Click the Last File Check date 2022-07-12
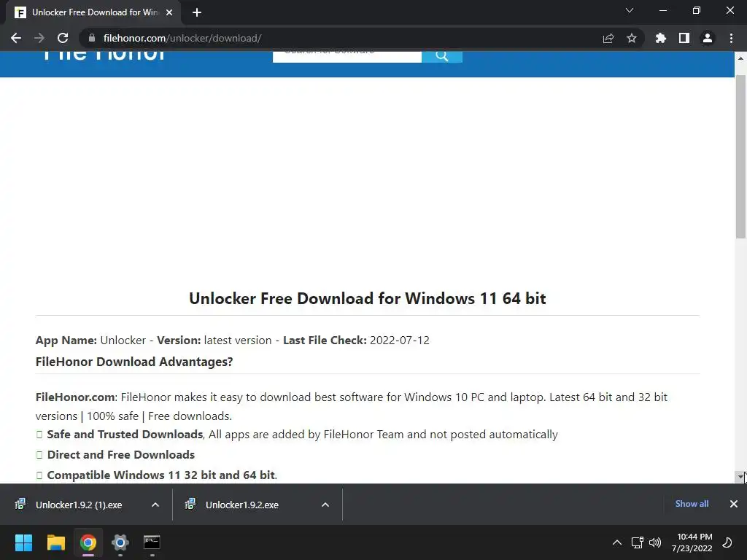The height and width of the screenshot is (560, 747). pyautogui.click(x=399, y=341)
